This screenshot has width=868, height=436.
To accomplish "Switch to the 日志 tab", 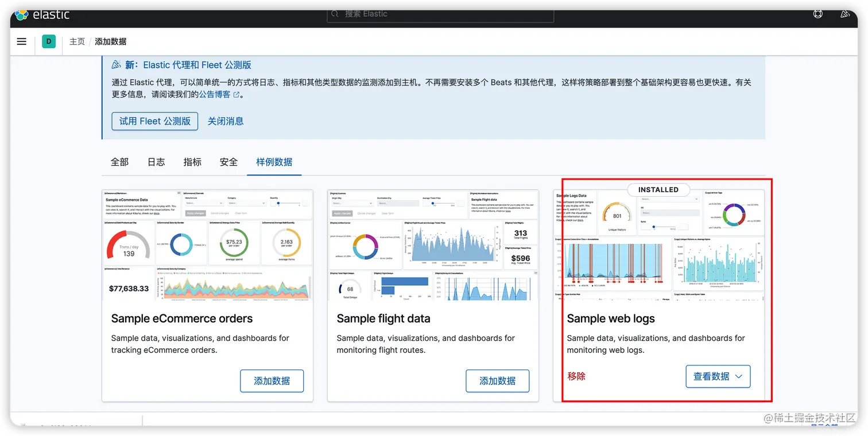I will click(156, 162).
